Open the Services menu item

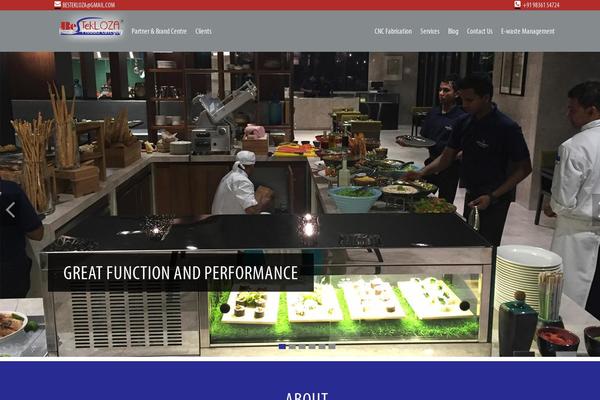[x=429, y=31]
